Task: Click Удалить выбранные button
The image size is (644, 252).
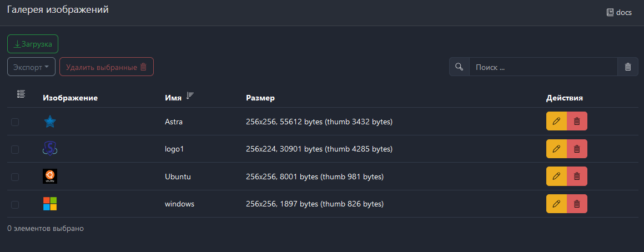Action: click(x=106, y=67)
